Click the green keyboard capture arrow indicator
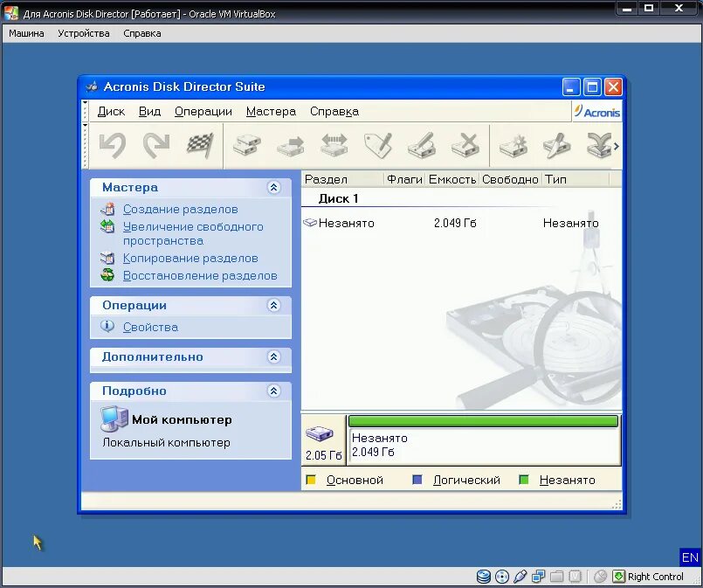The height and width of the screenshot is (588, 703). 618,577
